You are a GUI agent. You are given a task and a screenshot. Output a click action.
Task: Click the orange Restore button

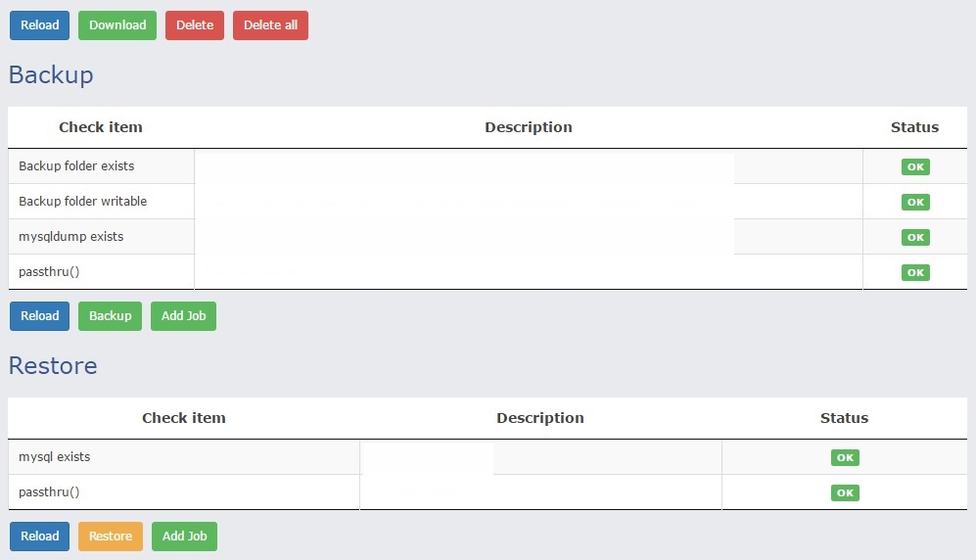(x=110, y=537)
